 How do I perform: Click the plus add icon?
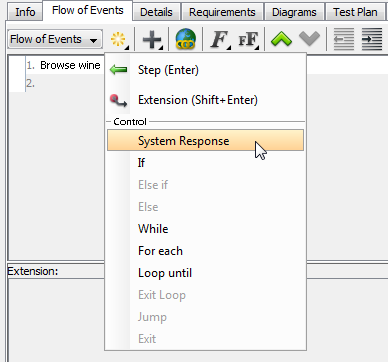(152, 40)
